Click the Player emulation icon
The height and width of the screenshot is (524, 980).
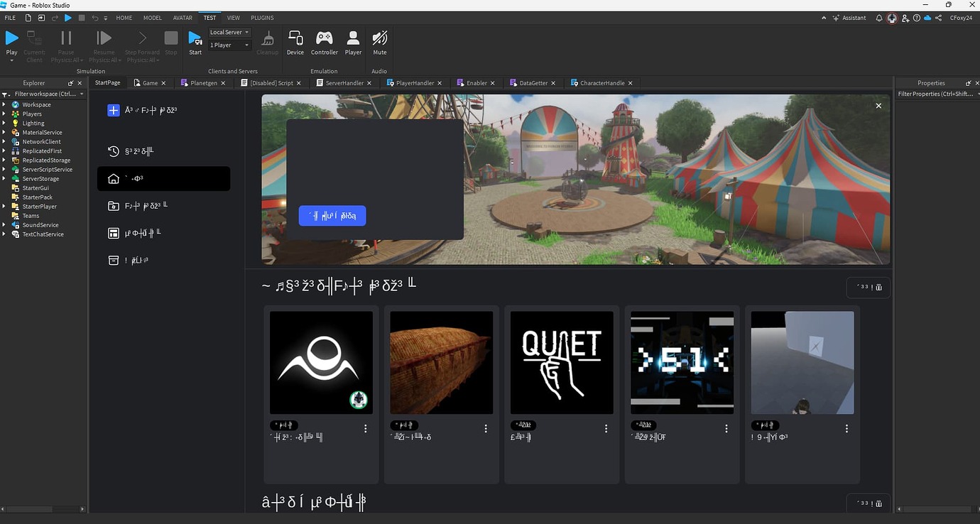pyautogui.click(x=353, y=41)
